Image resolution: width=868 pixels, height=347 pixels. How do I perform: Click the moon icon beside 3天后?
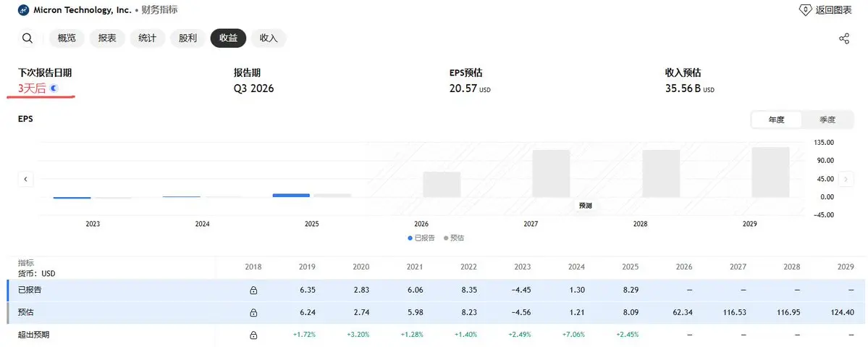[53, 88]
